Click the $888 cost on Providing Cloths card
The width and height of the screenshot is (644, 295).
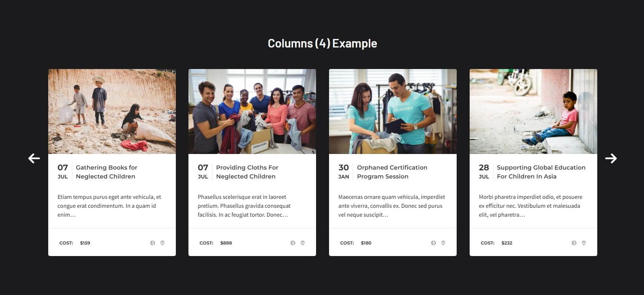tap(226, 243)
